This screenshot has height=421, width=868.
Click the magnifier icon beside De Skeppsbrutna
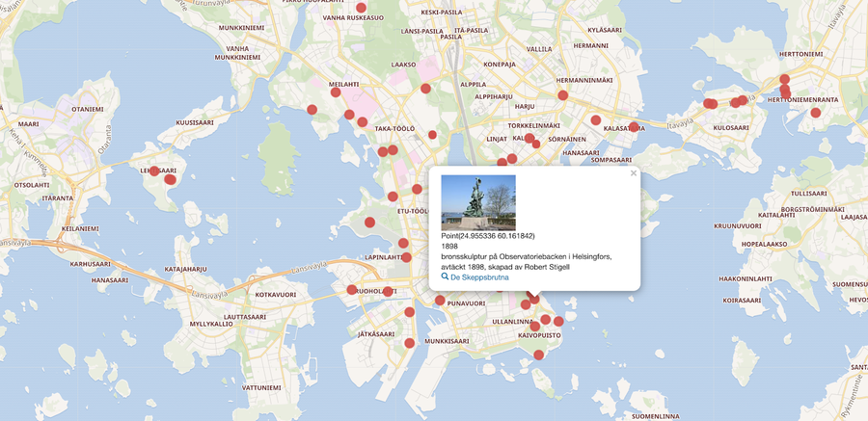point(445,276)
